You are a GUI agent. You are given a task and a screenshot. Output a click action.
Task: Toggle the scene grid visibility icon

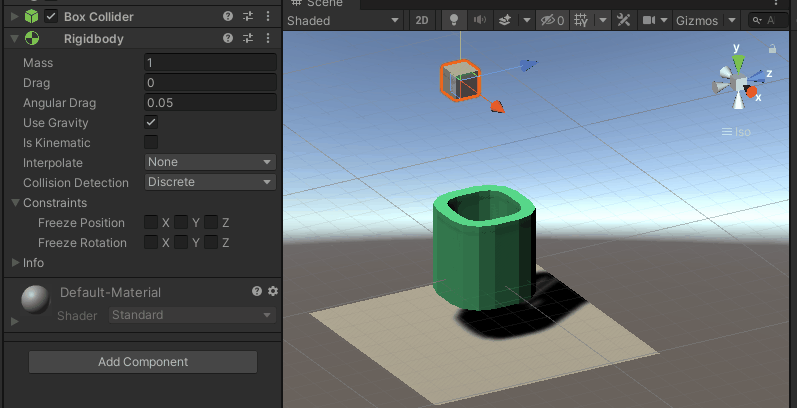[x=581, y=20]
